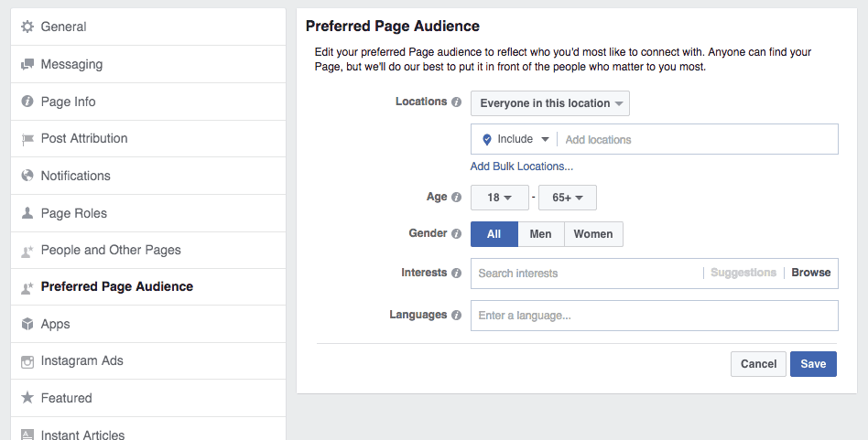
Task: Open the Everyone in this location dropdown
Action: coord(550,103)
